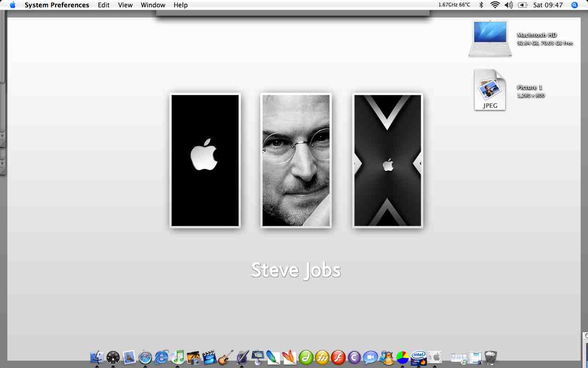Select the Picture 1 JPEG file
The width and height of the screenshot is (588, 368).
490,90
